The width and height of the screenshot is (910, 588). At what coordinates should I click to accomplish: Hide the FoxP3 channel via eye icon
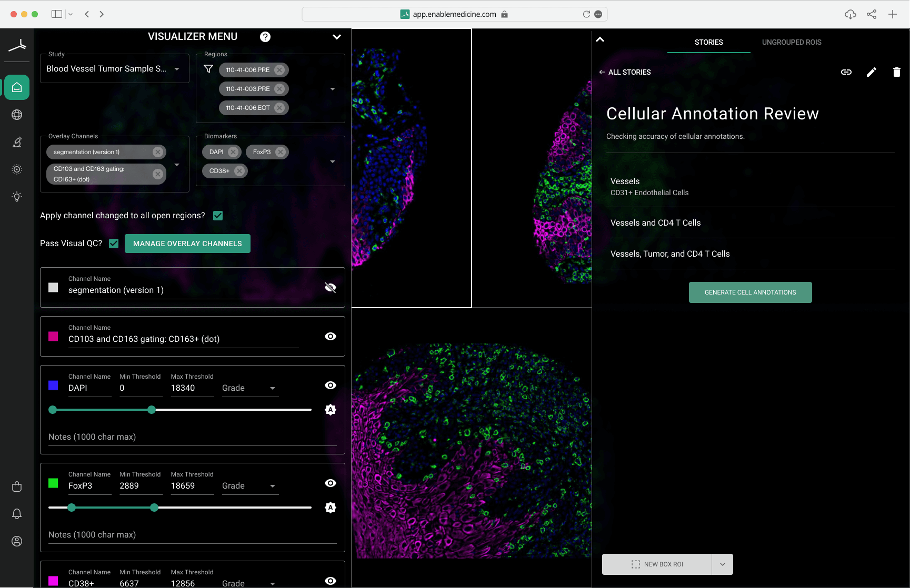tap(331, 483)
